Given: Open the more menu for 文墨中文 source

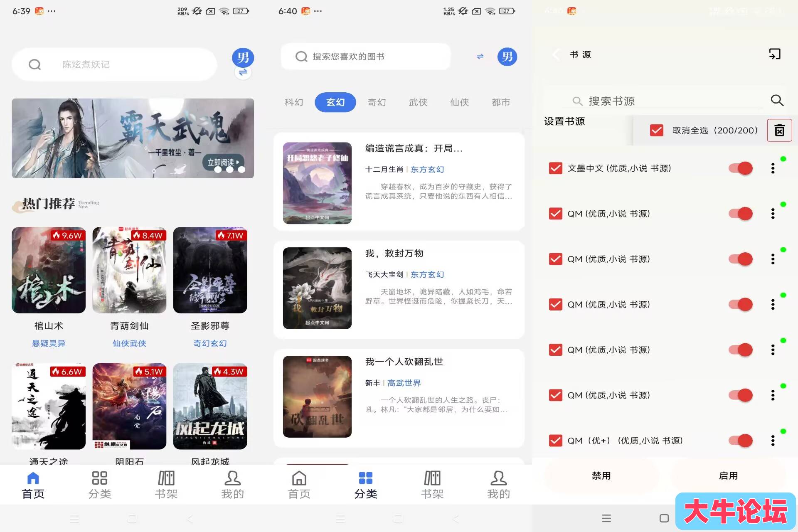Looking at the screenshot, I should pos(773,168).
